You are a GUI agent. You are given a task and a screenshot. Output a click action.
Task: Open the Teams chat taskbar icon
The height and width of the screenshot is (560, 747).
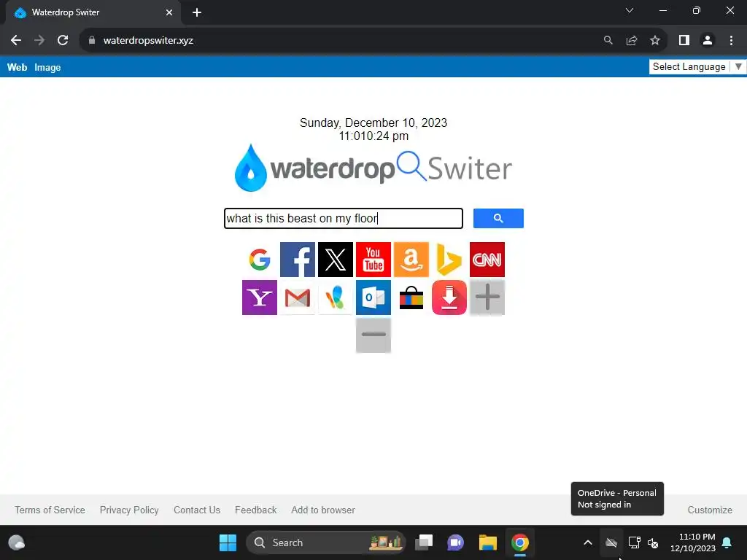coord(455,542)
